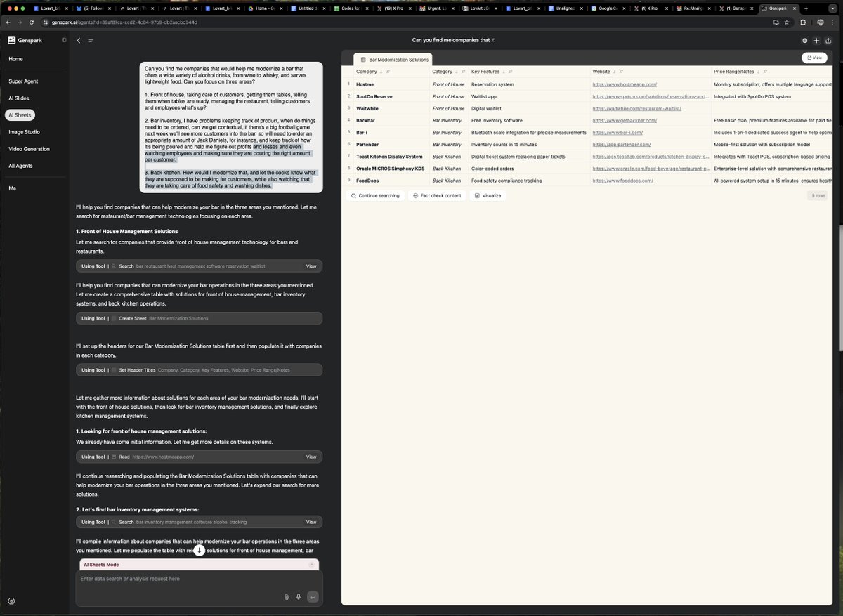Click the Genspark logo in the sidebar
Screen dimensions: 843x616
25,40
